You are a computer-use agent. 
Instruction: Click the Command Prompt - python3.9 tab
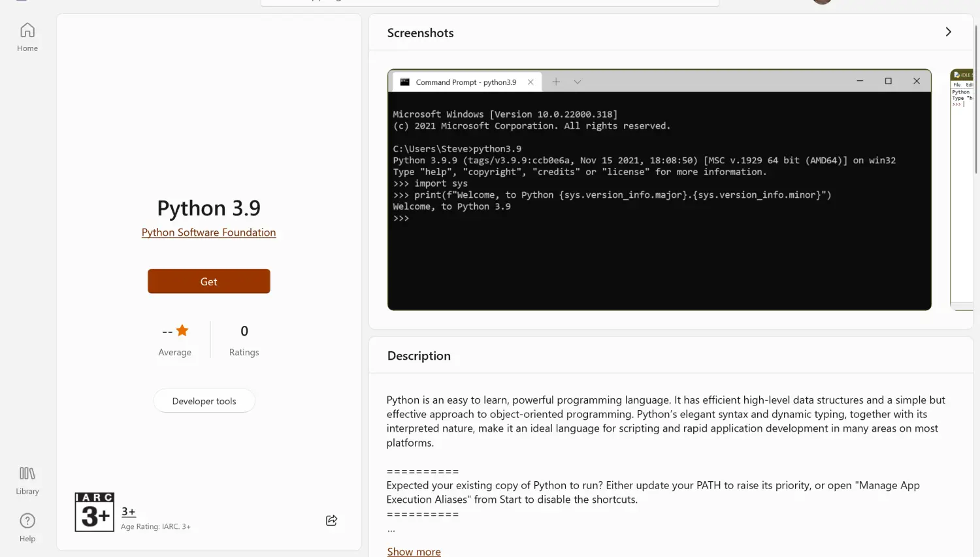click(465, 82)
